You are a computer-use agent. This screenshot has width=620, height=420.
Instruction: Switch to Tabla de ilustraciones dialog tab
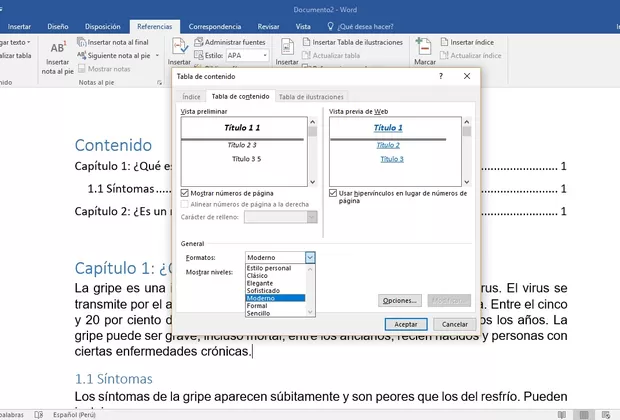[311, 97]
